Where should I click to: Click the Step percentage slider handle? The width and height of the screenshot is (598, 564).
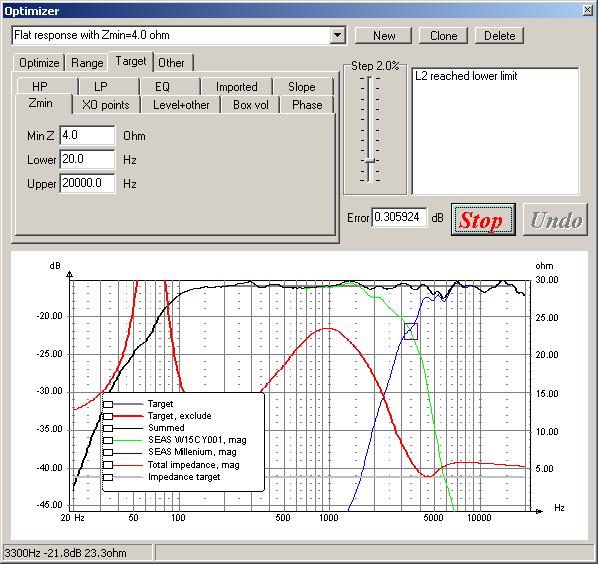[x=370, y=161]
